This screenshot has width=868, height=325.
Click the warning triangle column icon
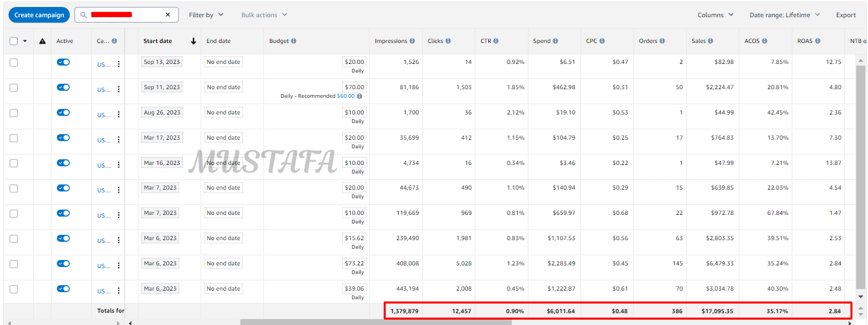[x=42, y=41]
